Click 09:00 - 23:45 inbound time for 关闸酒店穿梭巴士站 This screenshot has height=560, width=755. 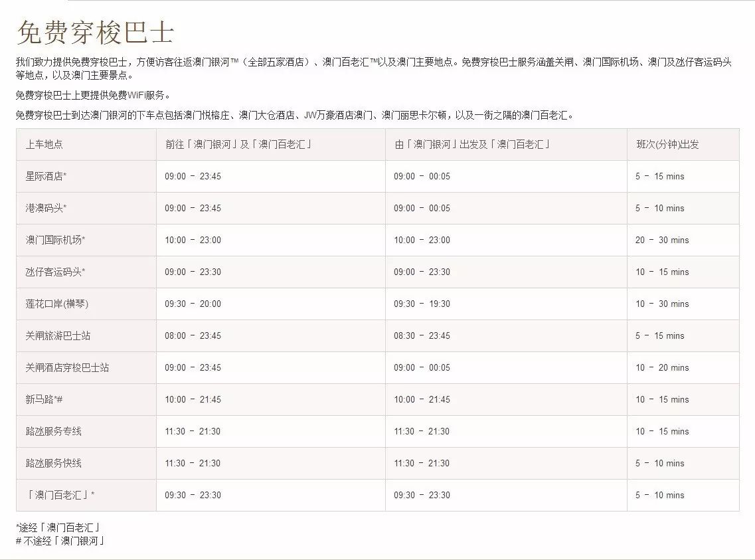[193, 367]
